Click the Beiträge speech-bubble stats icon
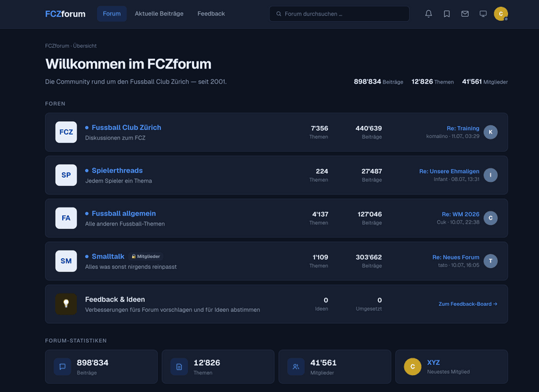 pos(62,366)
